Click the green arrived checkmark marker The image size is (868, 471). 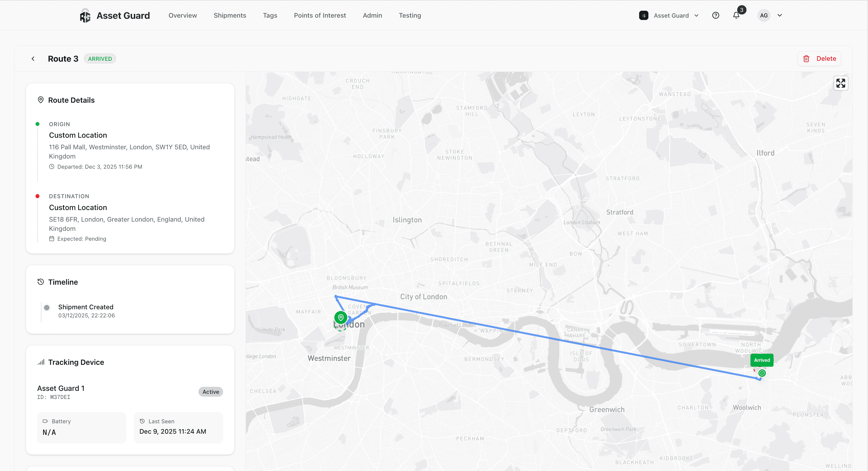pyautogui.click(x=762, y=373)
